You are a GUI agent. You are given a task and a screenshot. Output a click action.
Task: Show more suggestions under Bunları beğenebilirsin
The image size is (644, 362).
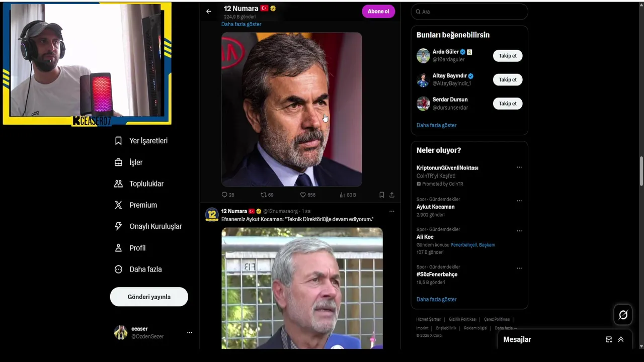[436, 125]
